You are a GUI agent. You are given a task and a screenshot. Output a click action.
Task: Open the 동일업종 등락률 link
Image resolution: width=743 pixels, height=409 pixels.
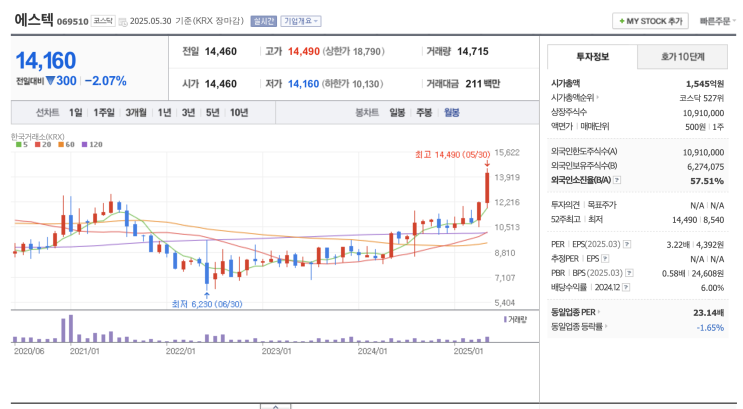(x=579, y=327)
